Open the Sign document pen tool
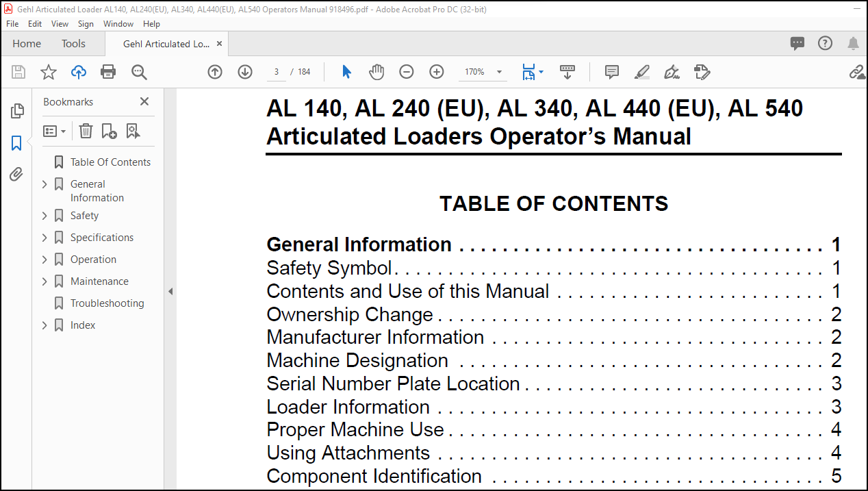The image size is (868, 491). 672,72
